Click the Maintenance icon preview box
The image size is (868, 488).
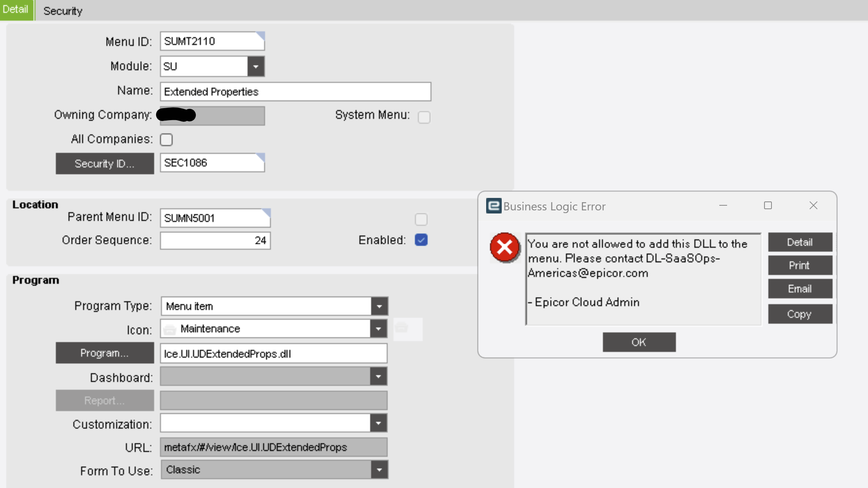click(x=408, y=329)
